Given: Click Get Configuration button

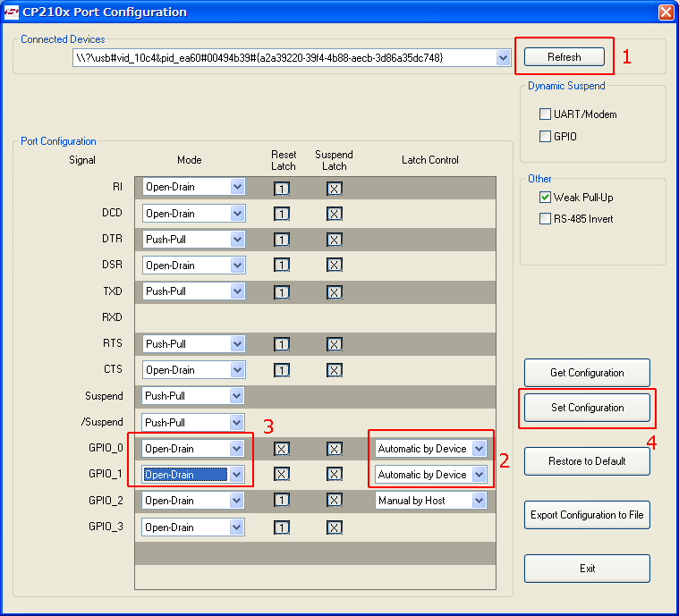Looking at the screenshot, I should click(x=587, y=373).
